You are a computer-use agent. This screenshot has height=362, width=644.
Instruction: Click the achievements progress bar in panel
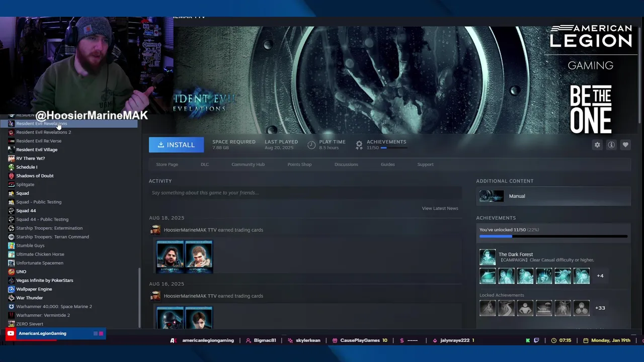tap(553, 236)
